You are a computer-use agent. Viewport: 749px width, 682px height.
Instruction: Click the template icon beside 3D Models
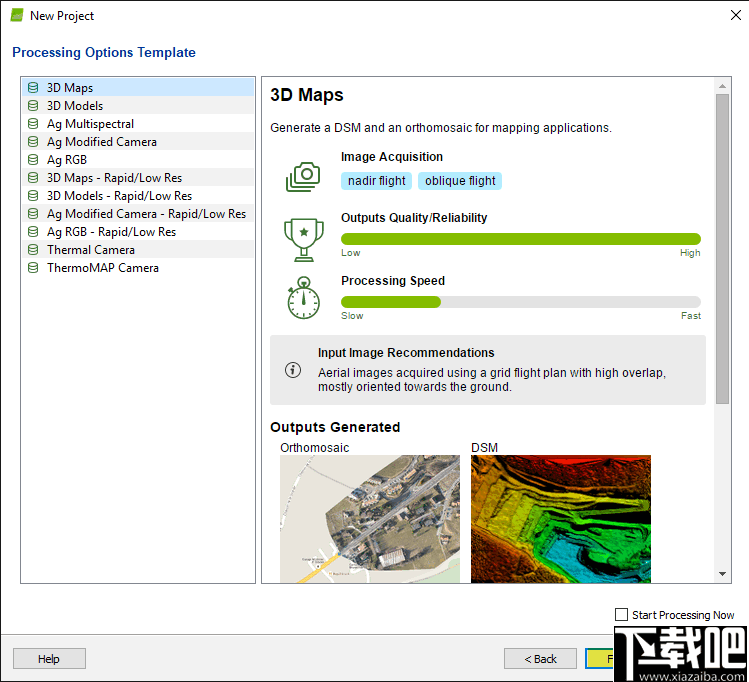33,106
